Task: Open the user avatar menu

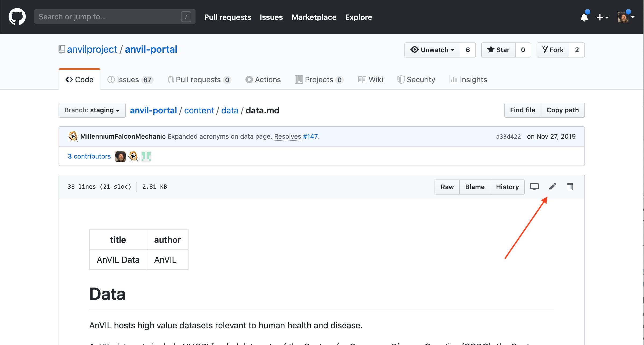Action: [626, 17]
